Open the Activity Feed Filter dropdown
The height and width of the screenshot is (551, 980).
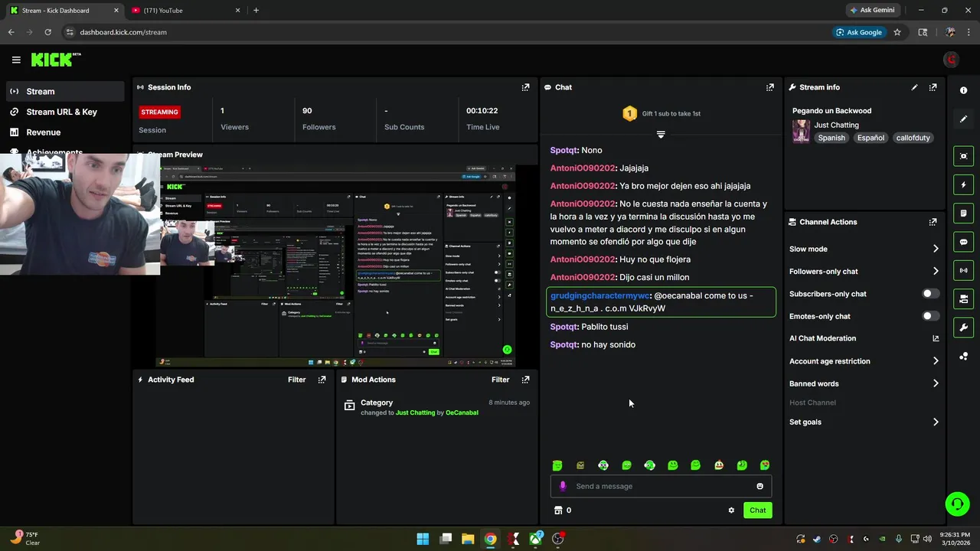click(x=296, y=380)
